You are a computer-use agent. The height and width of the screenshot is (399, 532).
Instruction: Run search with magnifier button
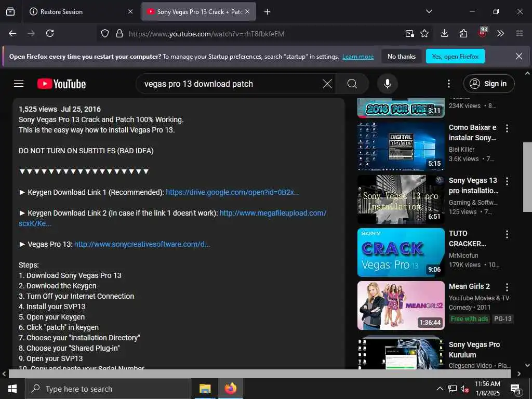click(352, 84)
